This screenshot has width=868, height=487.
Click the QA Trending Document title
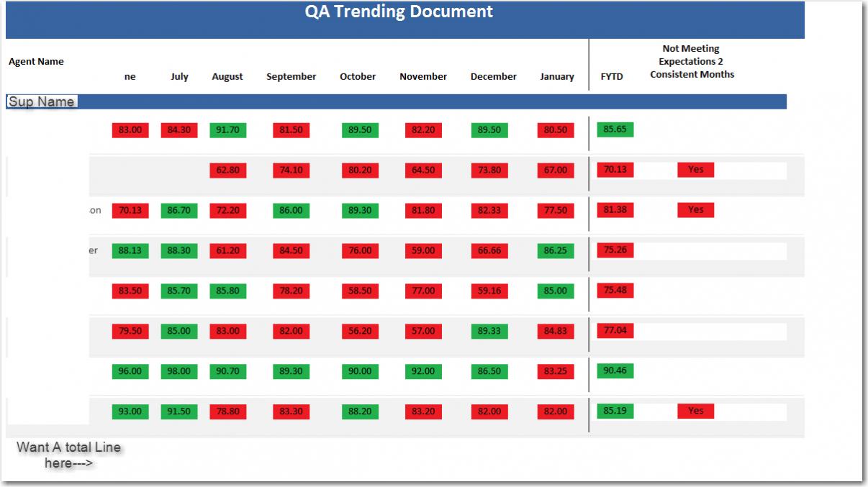point(399,12)
